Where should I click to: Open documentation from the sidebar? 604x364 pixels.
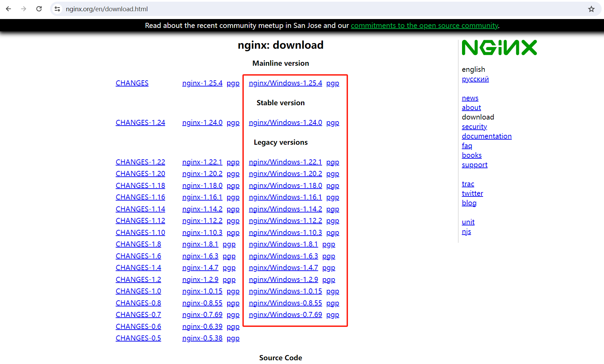(487, 136)
